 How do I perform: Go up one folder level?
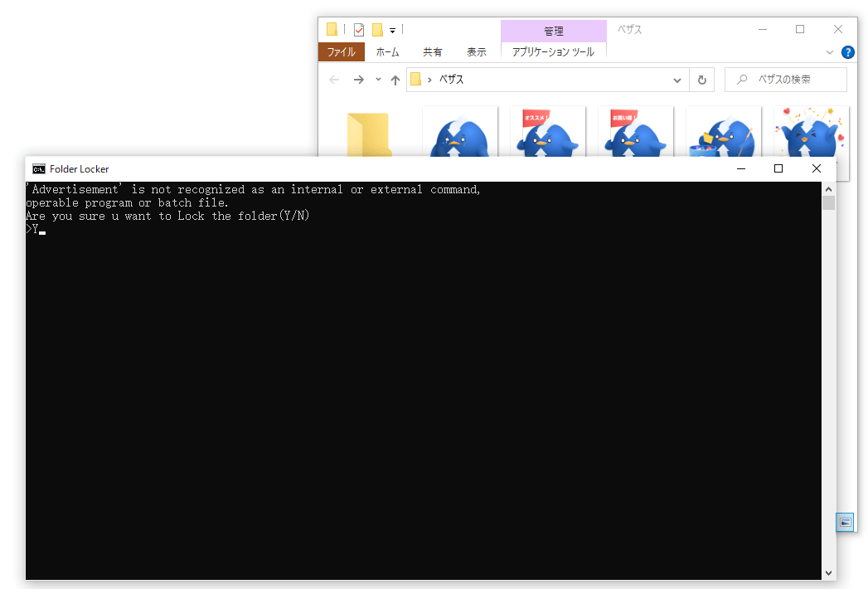point(395,80)
